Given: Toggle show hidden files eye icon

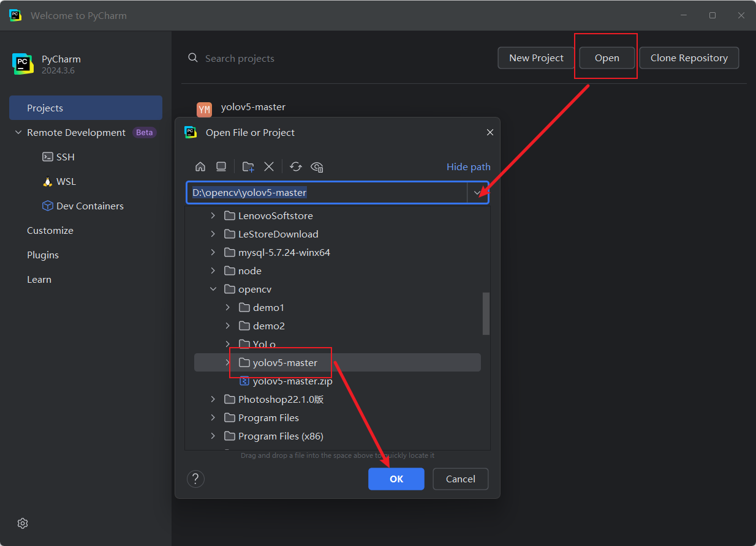Looking at the screenshot, I should tap(317, 166).
